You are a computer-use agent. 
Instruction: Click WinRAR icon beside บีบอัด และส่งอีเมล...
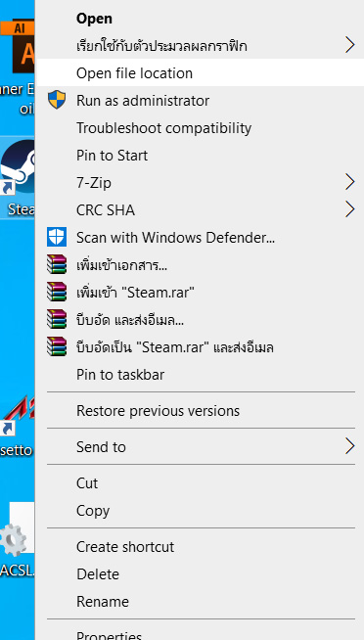57,320
